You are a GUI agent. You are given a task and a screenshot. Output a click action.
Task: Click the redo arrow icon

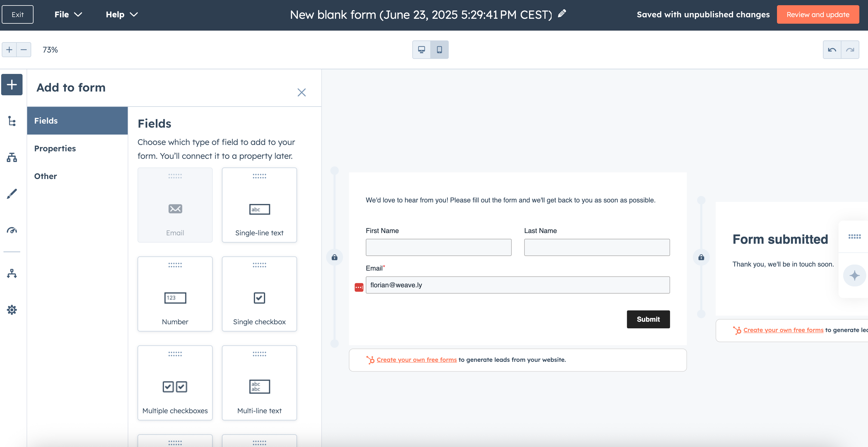[850, 50]
